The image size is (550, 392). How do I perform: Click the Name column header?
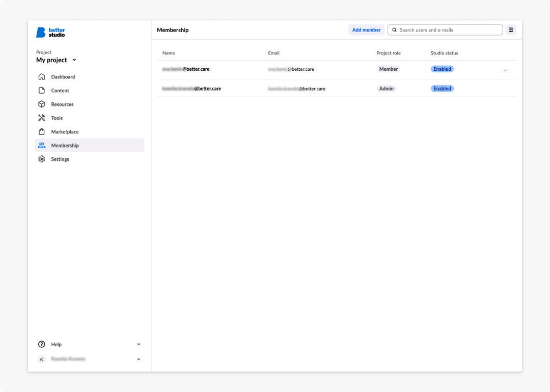[169, 53]
